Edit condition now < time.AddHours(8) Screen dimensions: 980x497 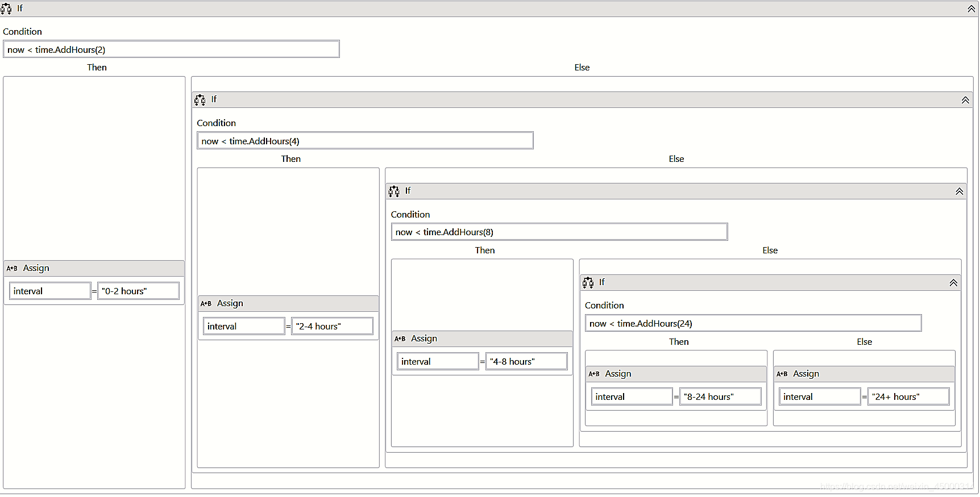tap(559, 232)
